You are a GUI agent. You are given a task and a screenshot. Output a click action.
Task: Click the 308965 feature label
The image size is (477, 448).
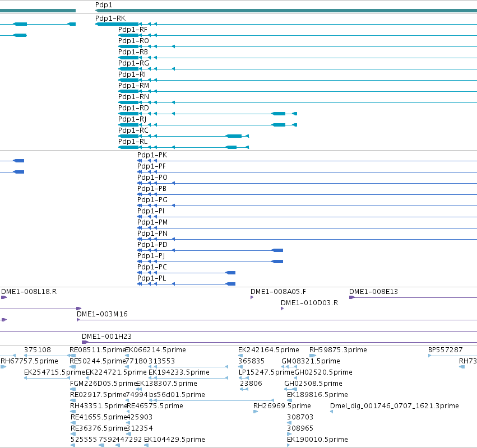pyautogui.click(x=300, y=428)
